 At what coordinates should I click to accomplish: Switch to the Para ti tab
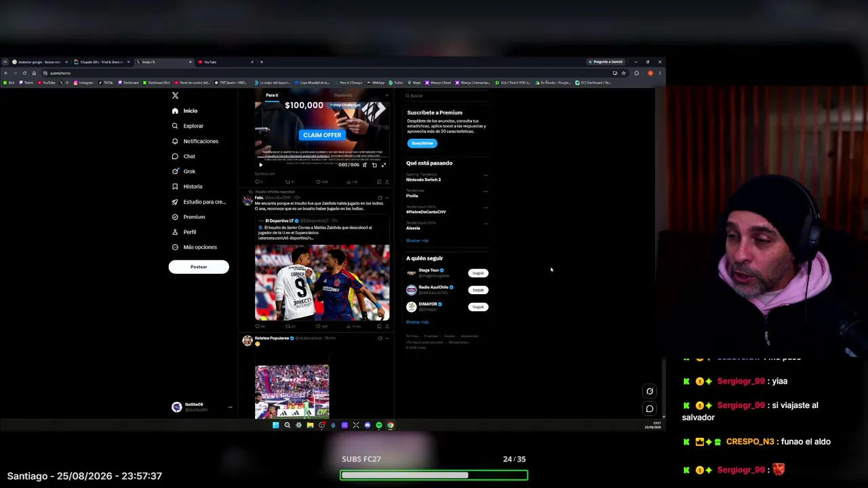coord(272,96)
